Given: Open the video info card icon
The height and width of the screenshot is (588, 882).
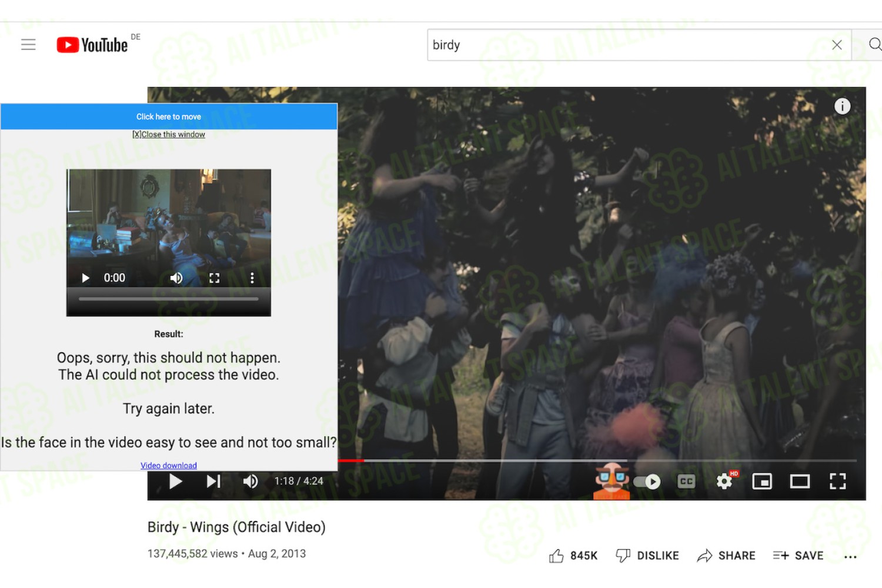Looking at the screenshot, I should 842,106.
